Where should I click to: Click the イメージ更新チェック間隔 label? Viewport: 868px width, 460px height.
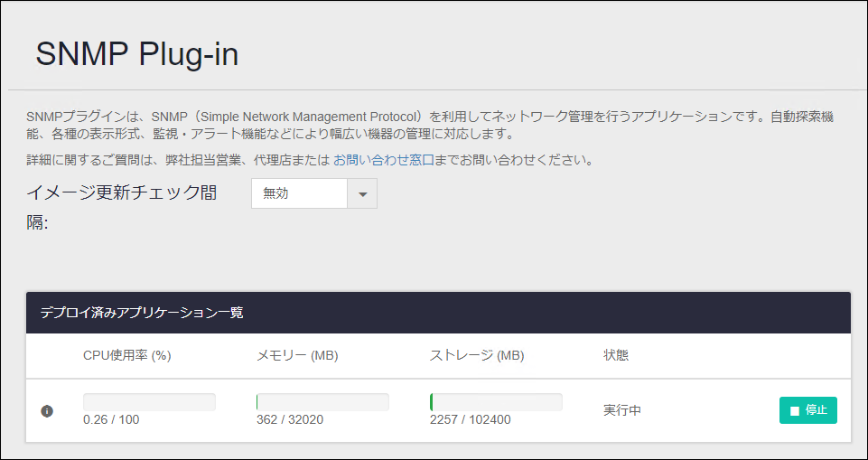coord(121,208)
